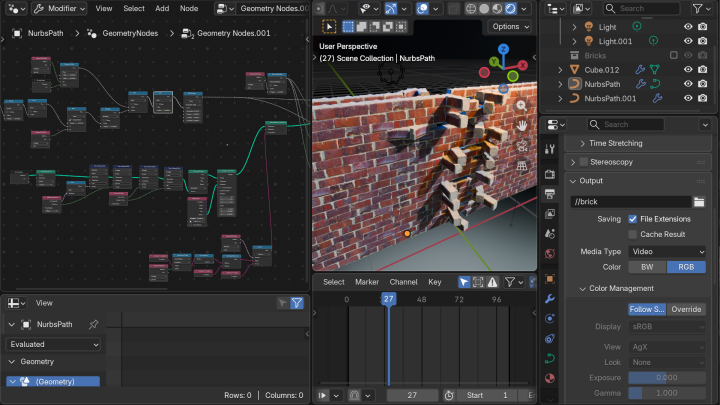This screenshot has width=720, height=405.
Task: Open the Evaluated mode dropdown in spreadsheet
Action: tap(54, 344)
